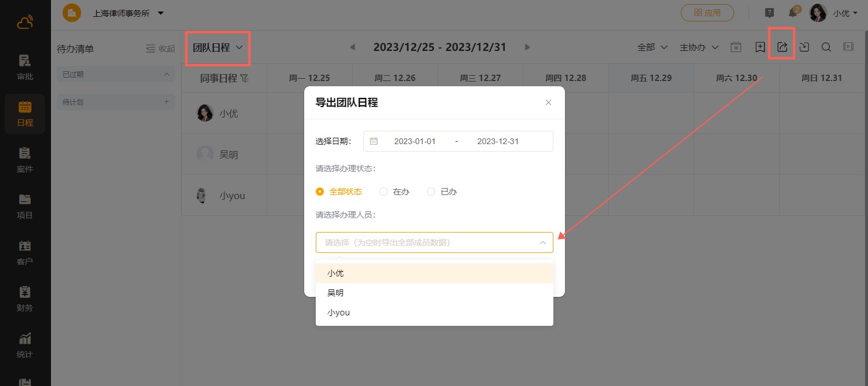
Task: Click the notification bell icon
Action: tap(793, 13)
